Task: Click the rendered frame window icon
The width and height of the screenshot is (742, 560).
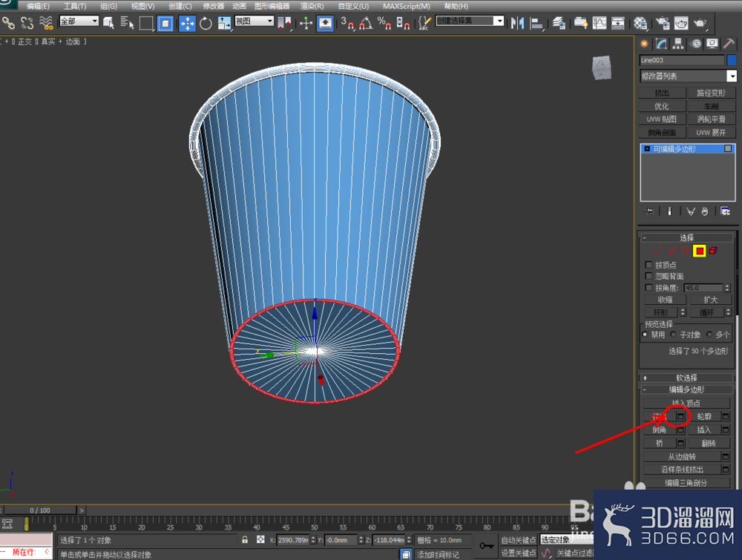Action: click(x=681, y=23)
